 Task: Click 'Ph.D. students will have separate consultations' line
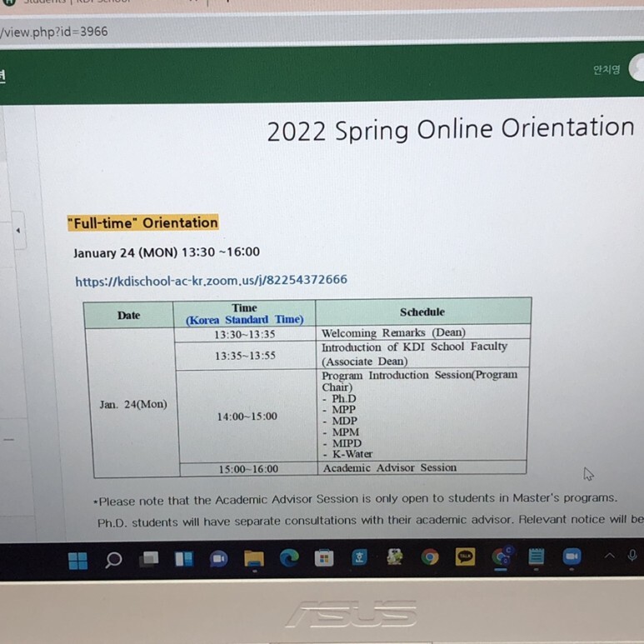(371, 521)
